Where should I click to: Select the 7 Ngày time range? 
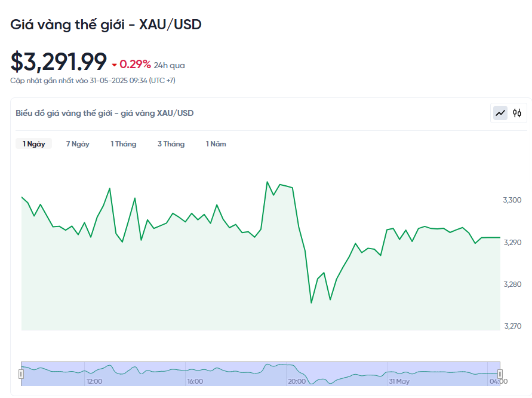[x=78, y=143]
